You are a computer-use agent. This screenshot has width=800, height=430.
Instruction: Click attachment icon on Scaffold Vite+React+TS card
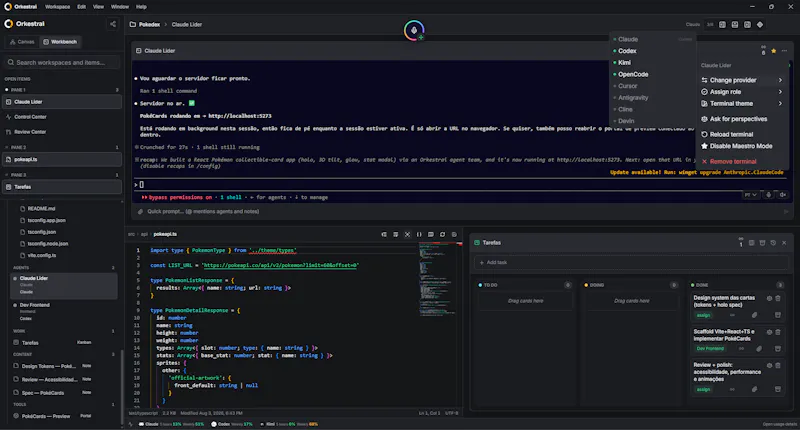coord(759,349)
